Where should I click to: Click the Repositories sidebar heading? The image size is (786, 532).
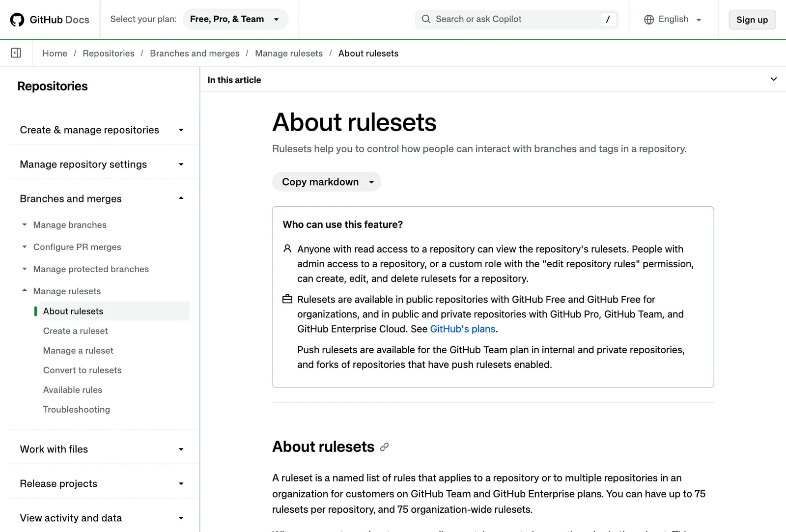53,86
